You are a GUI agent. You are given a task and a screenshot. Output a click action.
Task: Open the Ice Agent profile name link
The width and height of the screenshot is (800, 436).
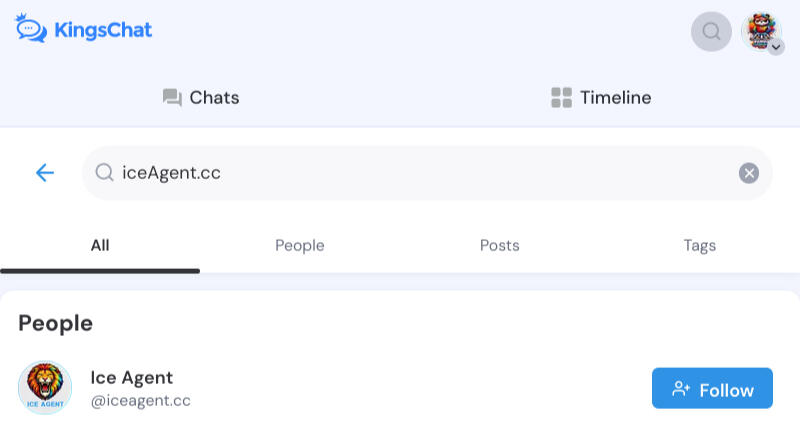(x=132, y=378)
